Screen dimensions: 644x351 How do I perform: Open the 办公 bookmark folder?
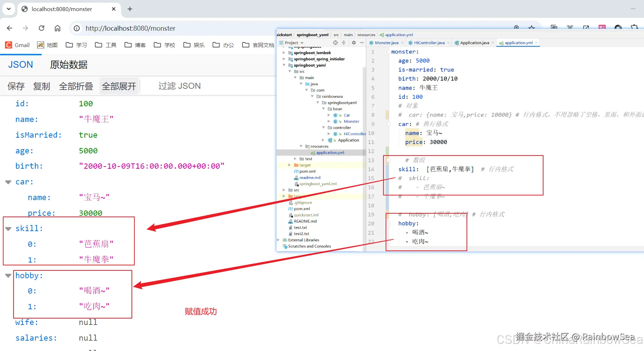point(223,45)
